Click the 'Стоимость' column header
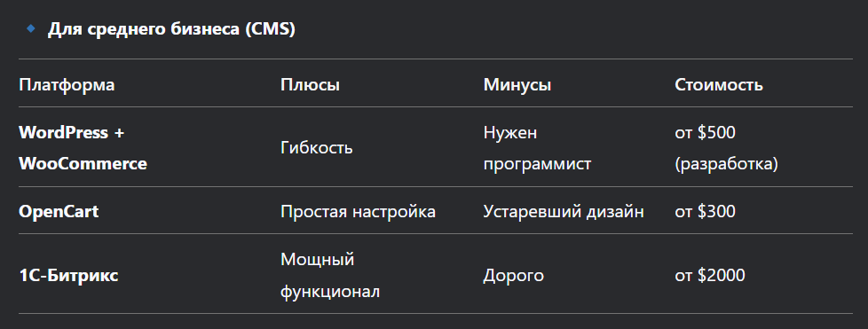 point(719,85)
